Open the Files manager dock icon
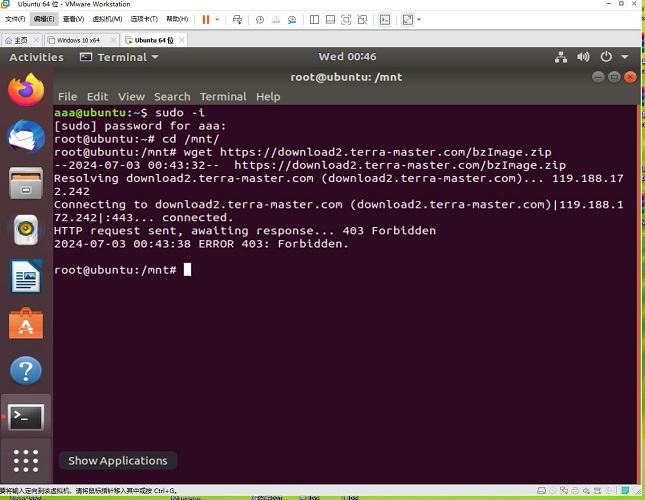 click(x=26, y=183)
